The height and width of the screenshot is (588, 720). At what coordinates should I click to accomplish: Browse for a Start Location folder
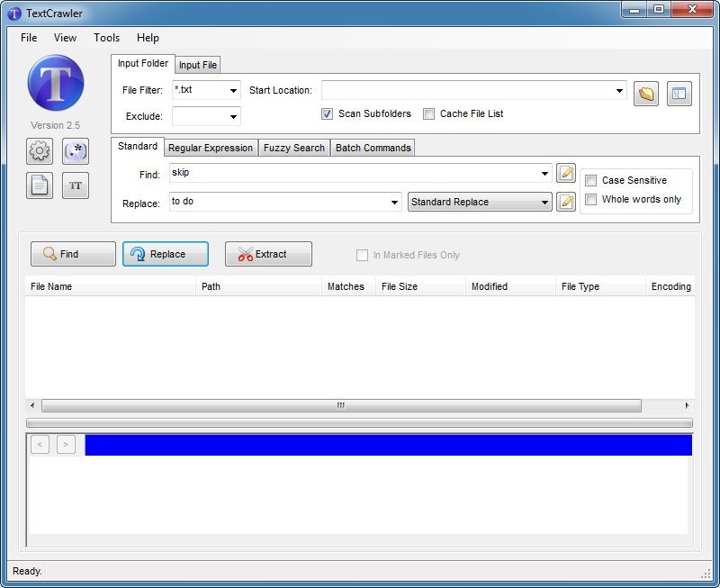point(645,93)
